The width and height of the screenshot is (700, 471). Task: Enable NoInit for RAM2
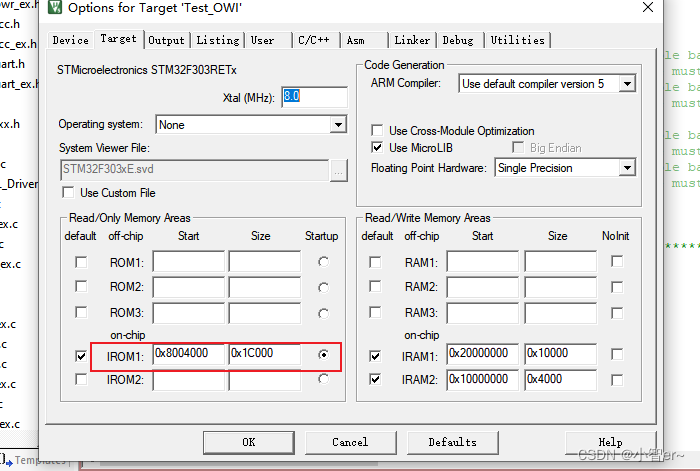(x=617, y=287)
